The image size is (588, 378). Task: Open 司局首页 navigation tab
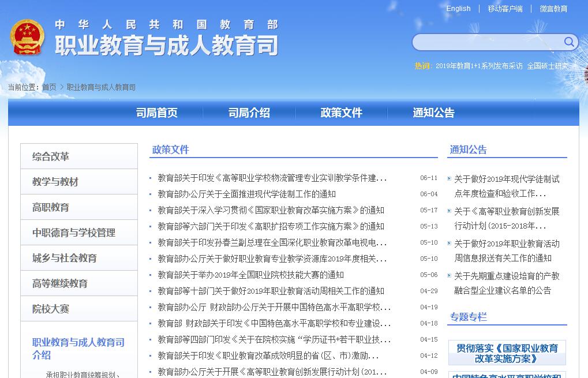point(156,113)
